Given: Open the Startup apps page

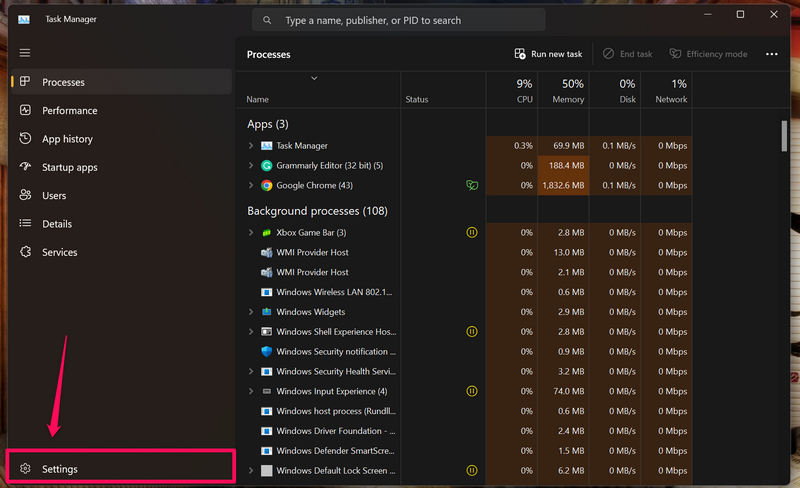Looking at the screenshot, I should tap(69, 167).
